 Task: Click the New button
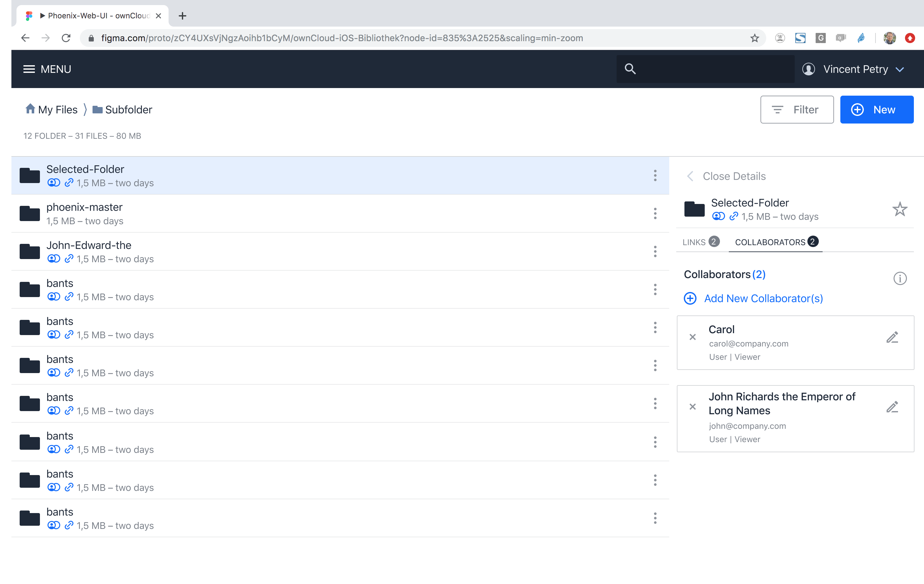[x=877, y=110]
